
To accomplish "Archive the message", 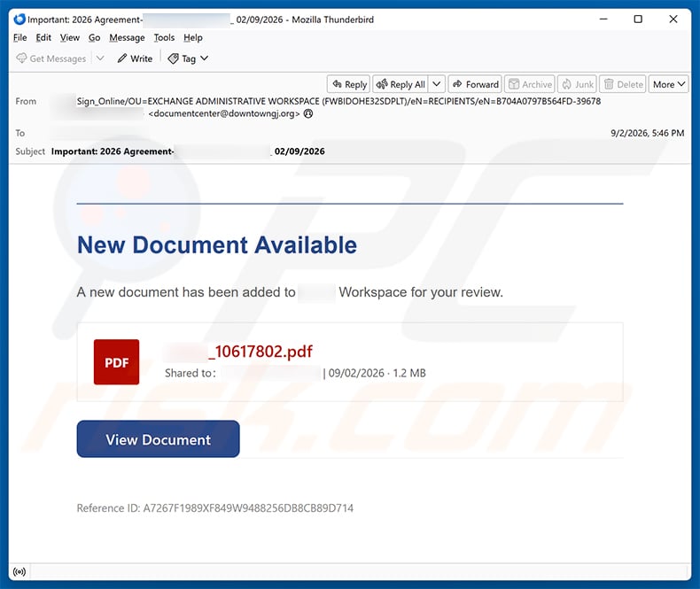I will 530,84.
